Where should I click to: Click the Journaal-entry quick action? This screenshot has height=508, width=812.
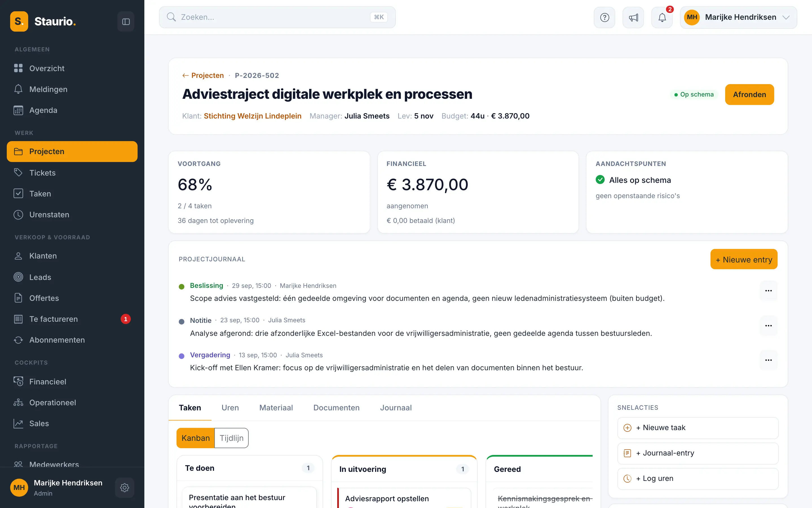[x=698, y=453]
